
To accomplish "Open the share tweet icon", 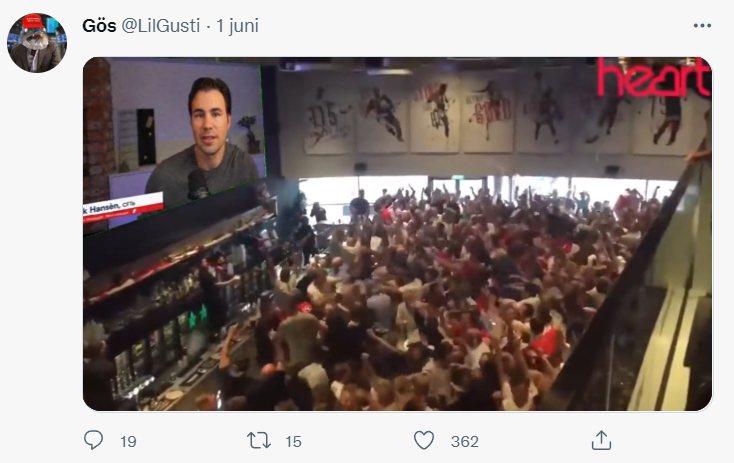I will coord(601,441).
